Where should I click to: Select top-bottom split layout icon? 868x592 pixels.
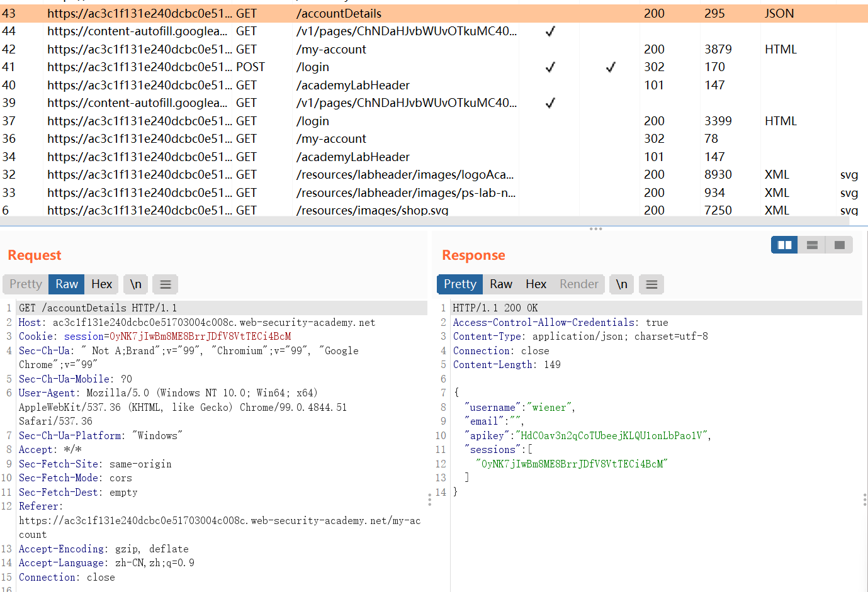(x=812, y=245)
